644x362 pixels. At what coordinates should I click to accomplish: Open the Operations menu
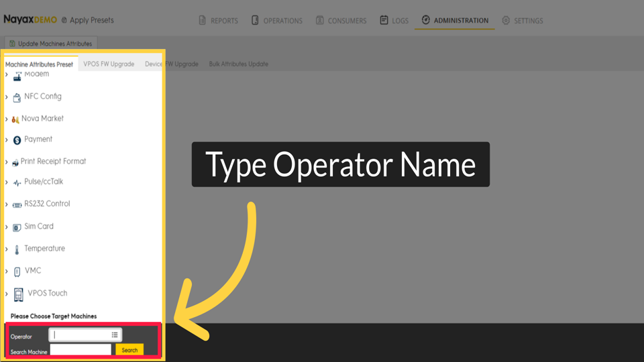[x=277, y=21]
